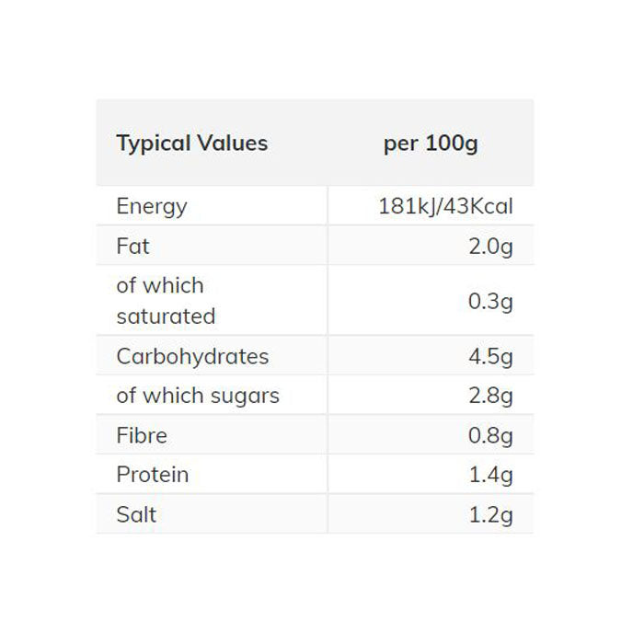The width and height of the screenshot is (644, 644).
Task: Select the 2.8g sugars value
Action: click(490, 396)
